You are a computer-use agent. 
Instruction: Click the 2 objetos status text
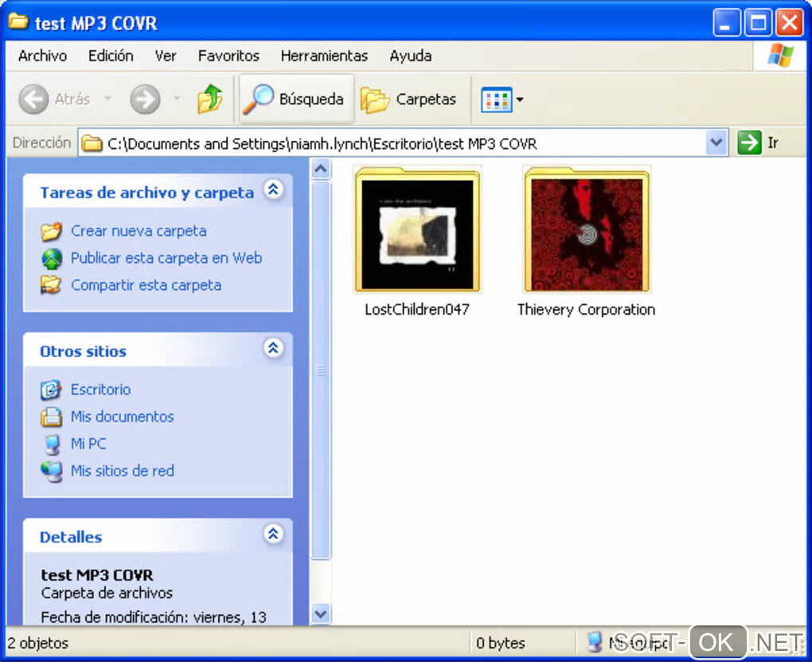(x=37, y=643)
